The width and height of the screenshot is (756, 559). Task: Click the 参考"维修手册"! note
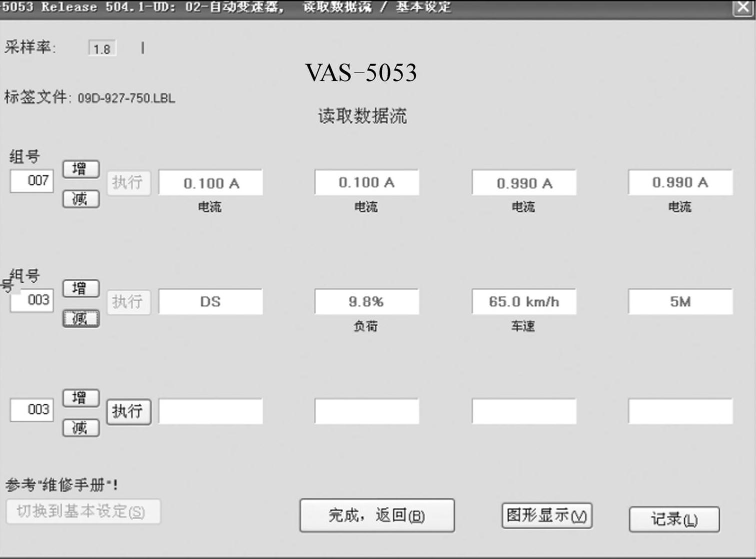point(62,484)
